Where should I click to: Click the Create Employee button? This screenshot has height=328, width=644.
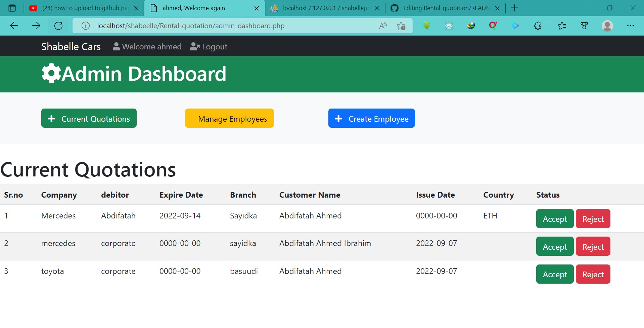[x=371, y=118]
